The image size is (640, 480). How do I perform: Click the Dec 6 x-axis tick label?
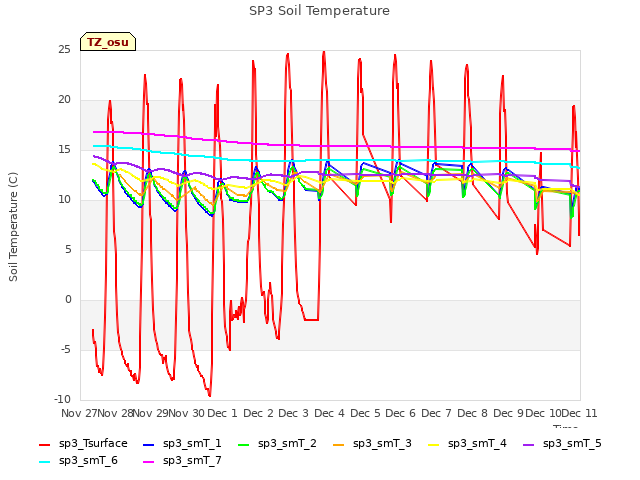(x=401, y=413)
